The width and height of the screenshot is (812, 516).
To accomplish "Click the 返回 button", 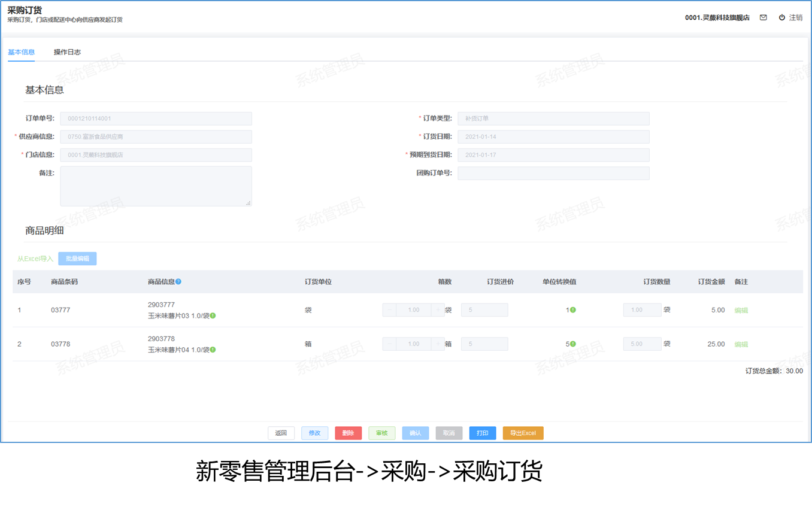I will click(281, 433).
